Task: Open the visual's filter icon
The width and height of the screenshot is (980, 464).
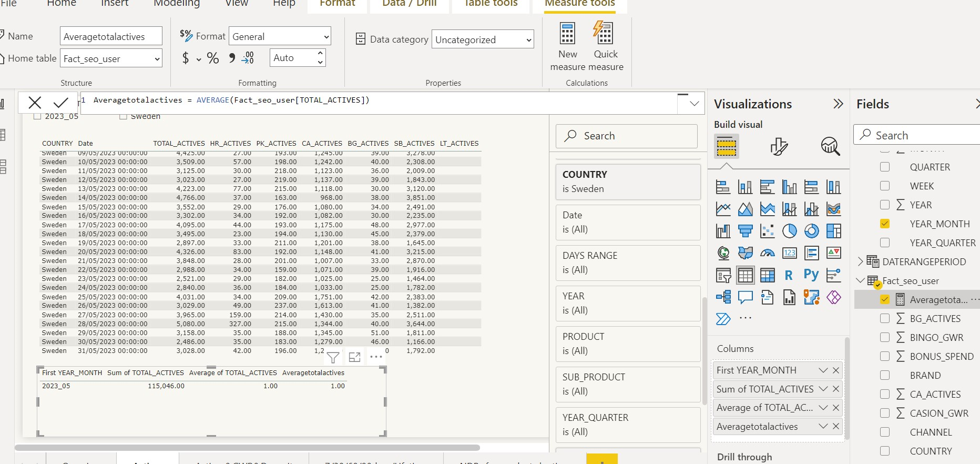Action: [333, 358]
